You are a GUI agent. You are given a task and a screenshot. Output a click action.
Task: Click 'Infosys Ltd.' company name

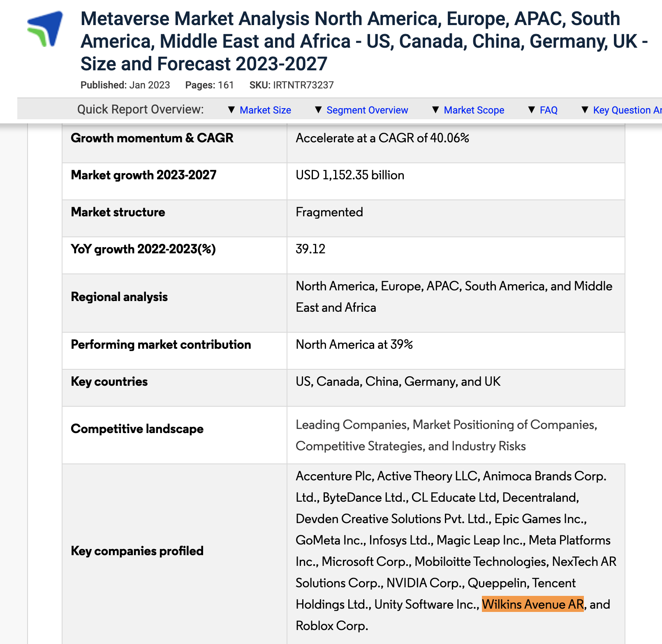400,540
